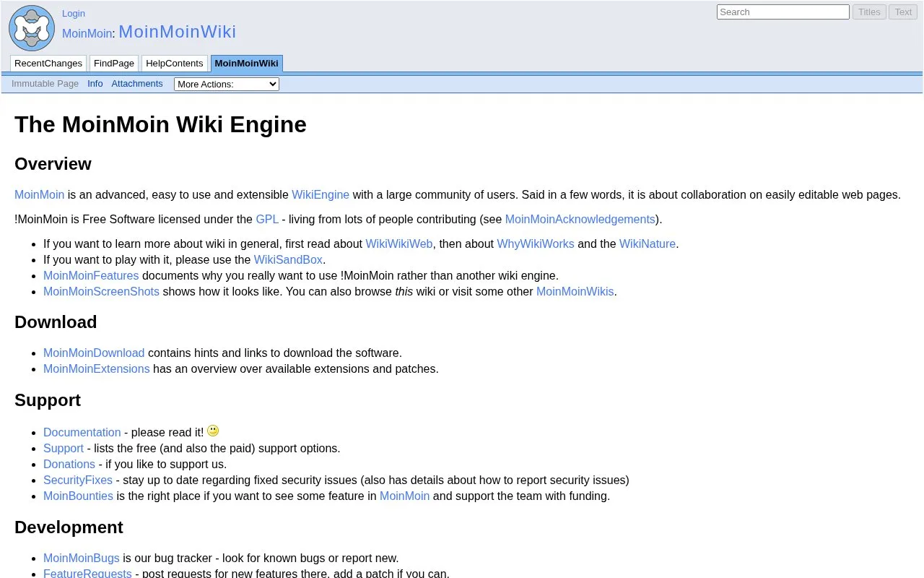This screenshot has width=924, height=578.
Task: Open the Documentation link
Action: (82, 432)
